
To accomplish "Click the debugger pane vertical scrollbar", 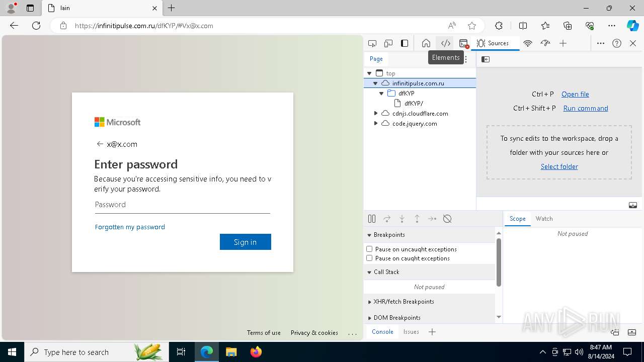I will pyautogui.click(x=499, y=262).
